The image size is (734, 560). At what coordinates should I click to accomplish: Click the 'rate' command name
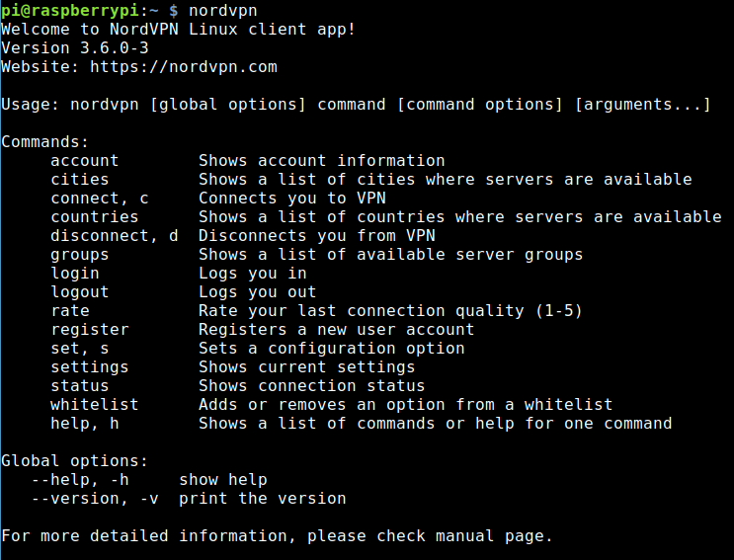[x=70, y=311]
